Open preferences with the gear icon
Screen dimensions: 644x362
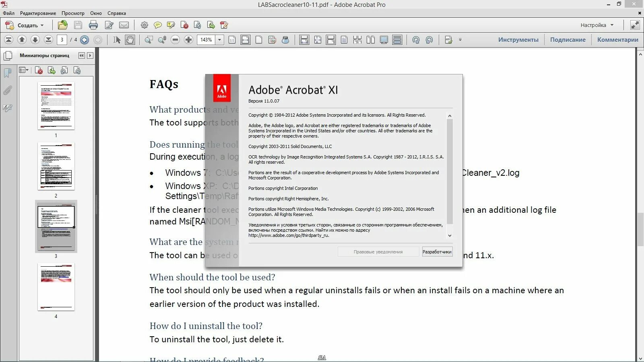[x=144, y=25]
